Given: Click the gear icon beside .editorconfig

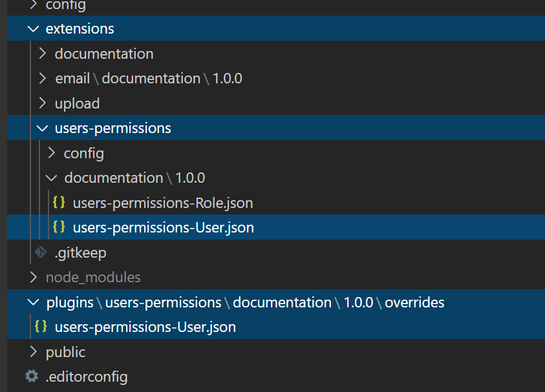Looking at the screenshot, I should coord(31,377).
